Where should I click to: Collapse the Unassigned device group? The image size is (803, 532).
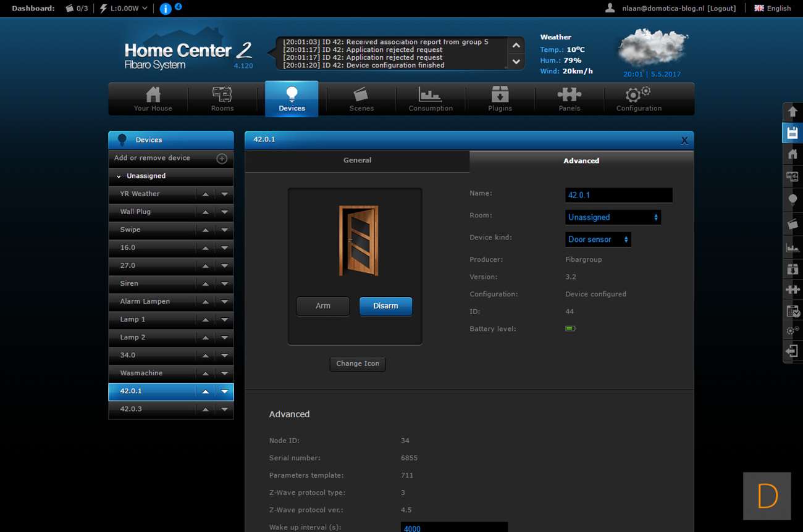tap(119, 177)
